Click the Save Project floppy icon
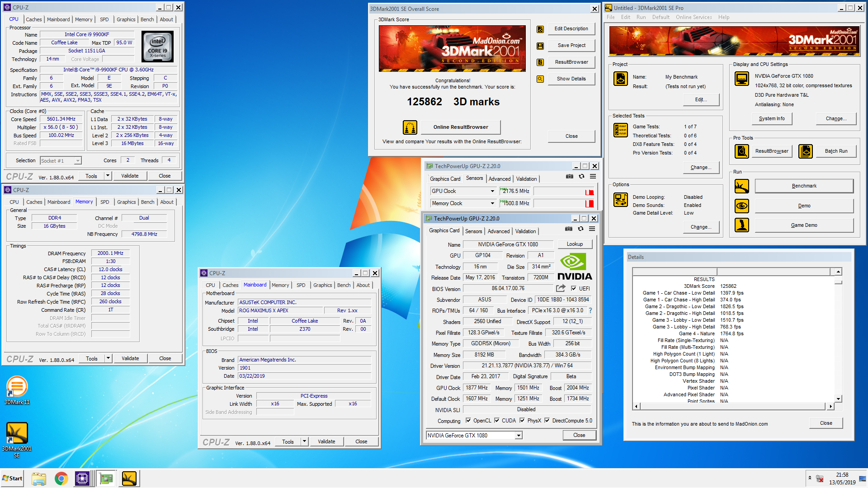This screenshot has height=488, width=868. tap(540, 46)
